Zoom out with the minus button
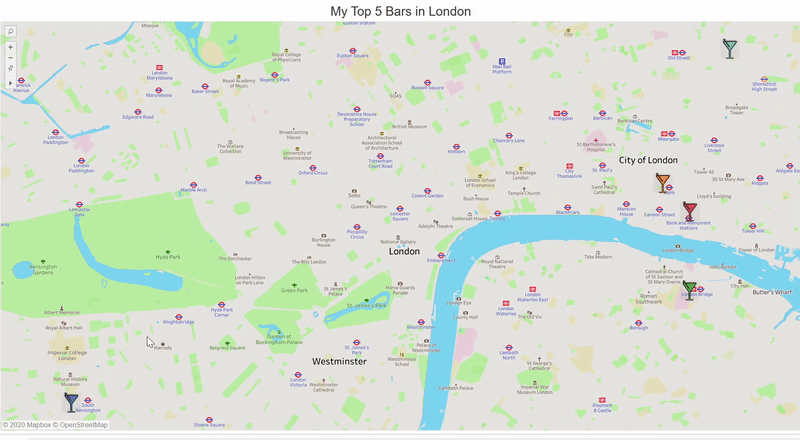 (10, 58)
